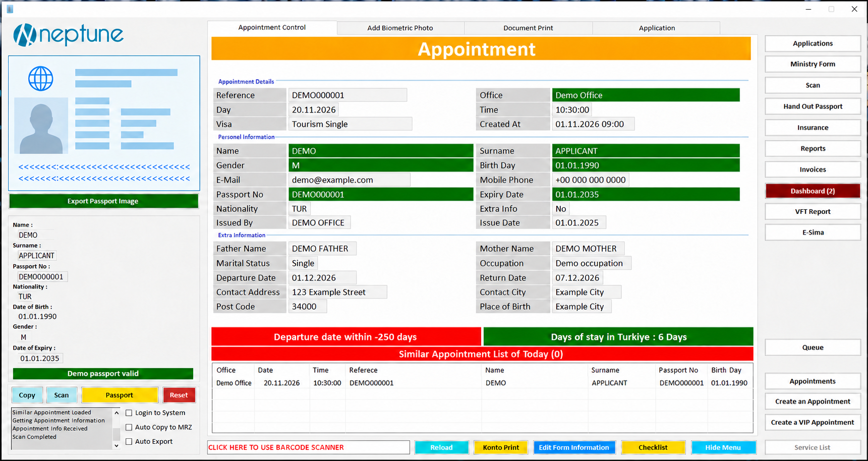Click the Hide Menu button
This screenshot has width=868, height=461.
pos(723,447)
